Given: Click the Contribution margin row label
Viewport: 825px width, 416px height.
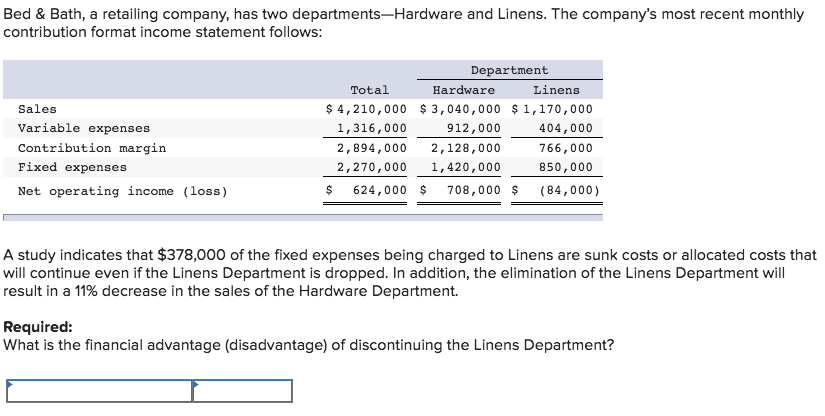Looking at the screenshot, I should click(x=92, y=148).
